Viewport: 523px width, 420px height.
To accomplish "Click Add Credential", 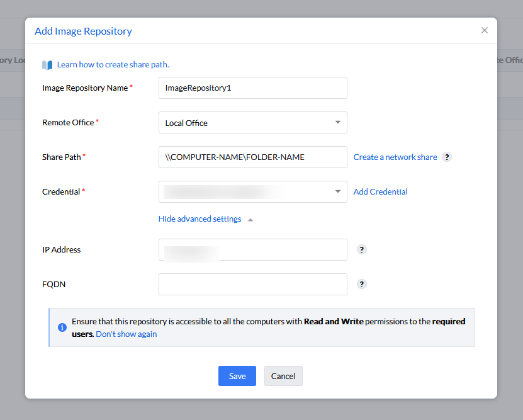I will (380, 191).
